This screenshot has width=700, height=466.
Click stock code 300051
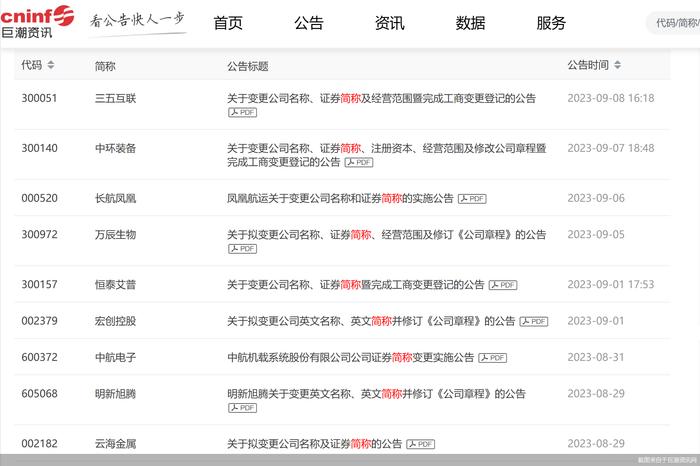click(x=39, y=98)
